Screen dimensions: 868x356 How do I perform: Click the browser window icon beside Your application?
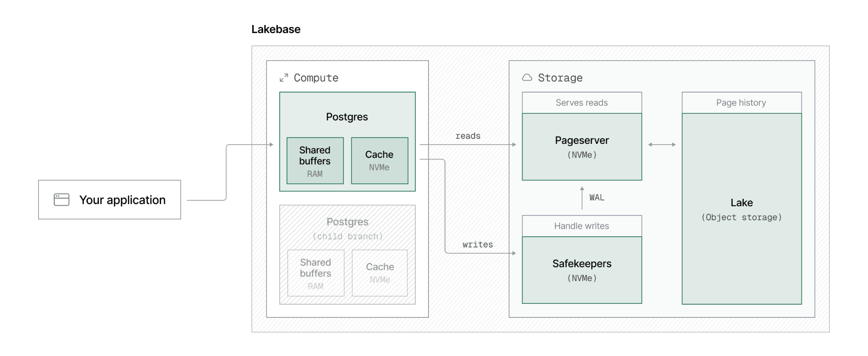[61, 199]
